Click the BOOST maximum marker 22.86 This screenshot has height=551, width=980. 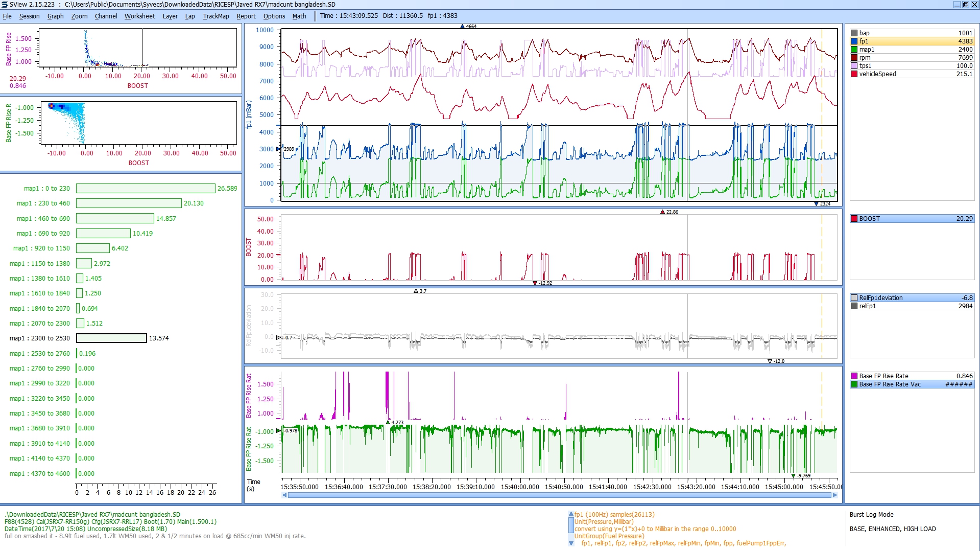(663, 212)
